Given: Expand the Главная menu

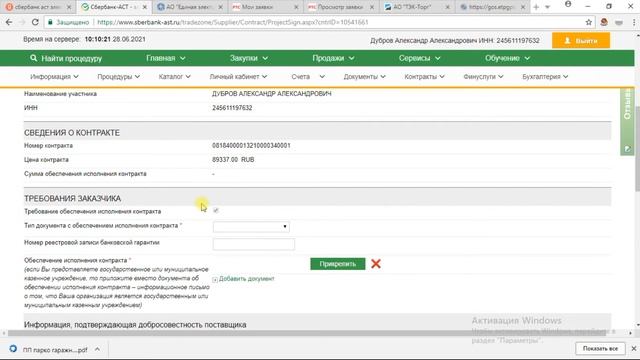Looking at the screenshot, I should (x=166, y=58).
